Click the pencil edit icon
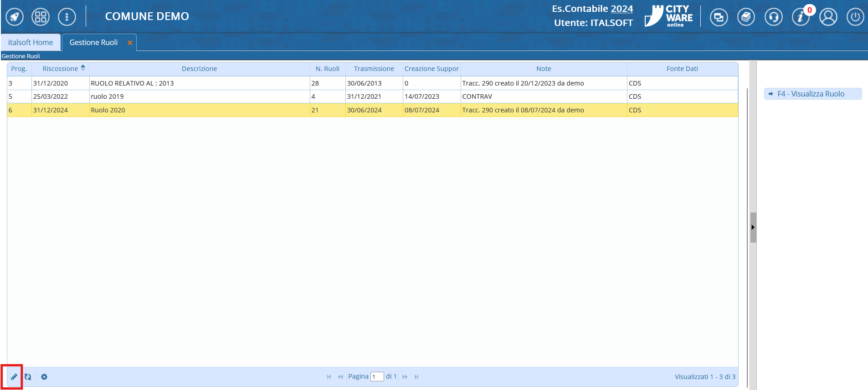The height and width of the screenshot is (390, 868). pos(14,377)
